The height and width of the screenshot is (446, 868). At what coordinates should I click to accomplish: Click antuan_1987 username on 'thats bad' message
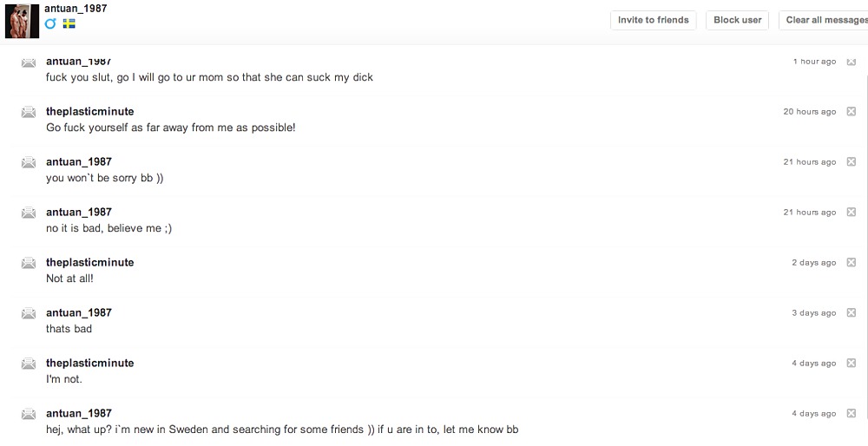tap(79, 312)
